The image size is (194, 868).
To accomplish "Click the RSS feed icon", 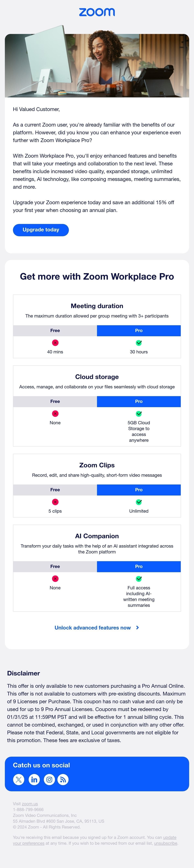I will pyautogui.click(x=64, y=779).
